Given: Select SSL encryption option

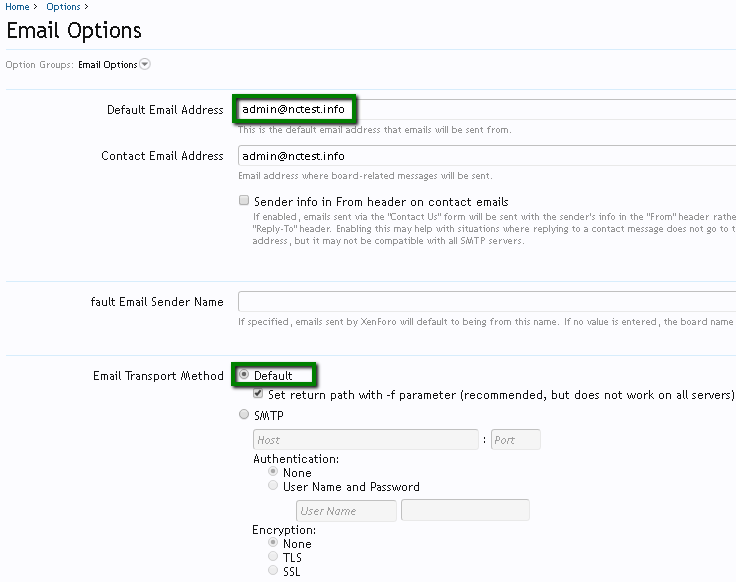Looking at the screenshot, I should click(x=273, y=570).
